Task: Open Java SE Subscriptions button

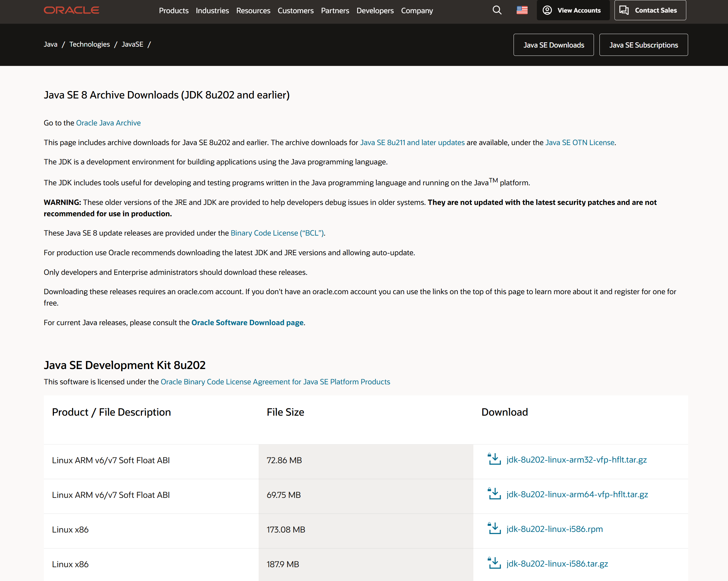Action: 644,45
